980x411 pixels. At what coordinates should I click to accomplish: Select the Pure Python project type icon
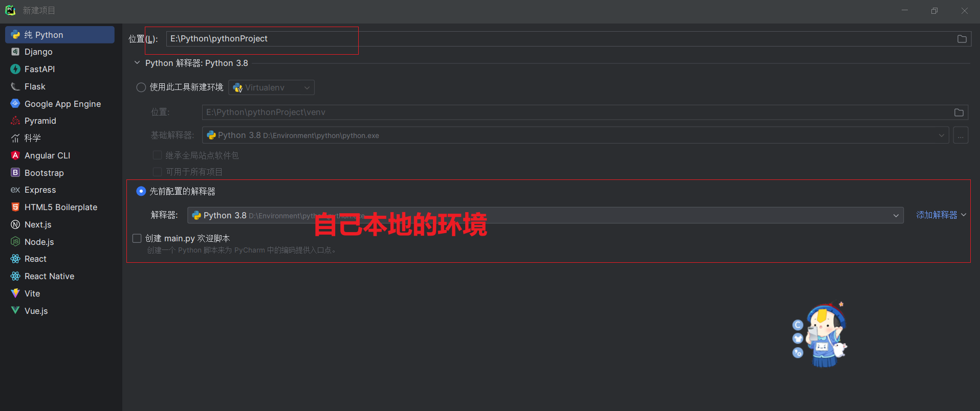click(x=15, y=35)
